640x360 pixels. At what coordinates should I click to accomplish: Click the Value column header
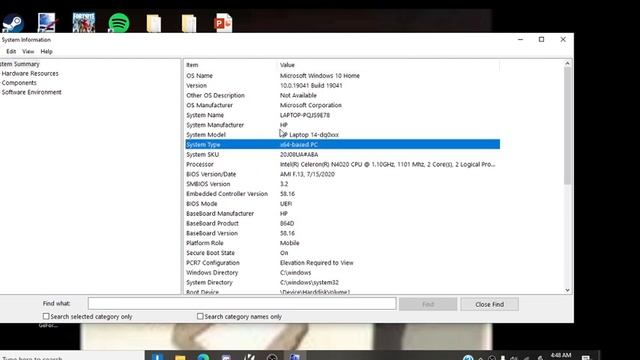tap(389, 65)
